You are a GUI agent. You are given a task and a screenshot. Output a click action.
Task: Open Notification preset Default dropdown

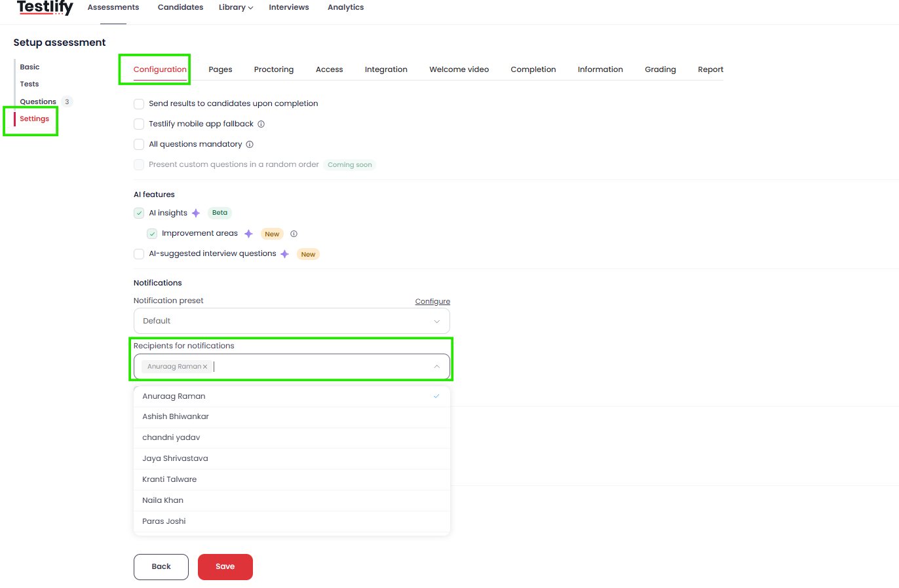tap(292, 321)
